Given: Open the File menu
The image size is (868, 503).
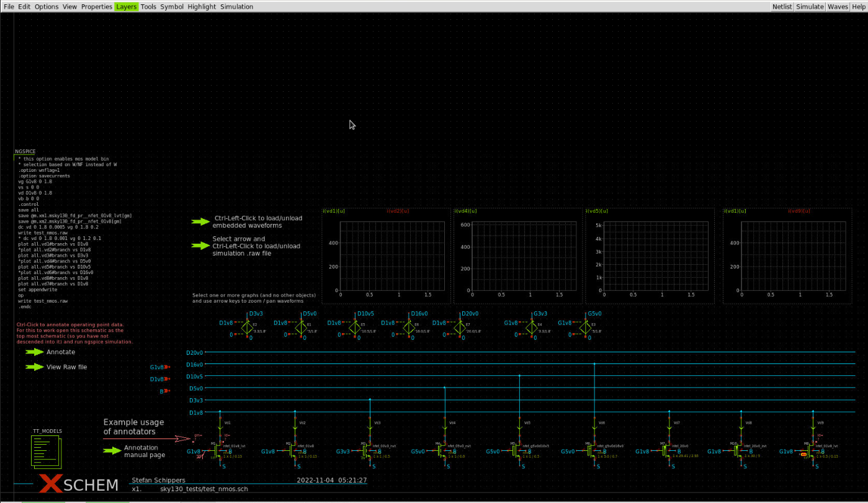Looking at the screenshot, I should (x=9, y=6).
